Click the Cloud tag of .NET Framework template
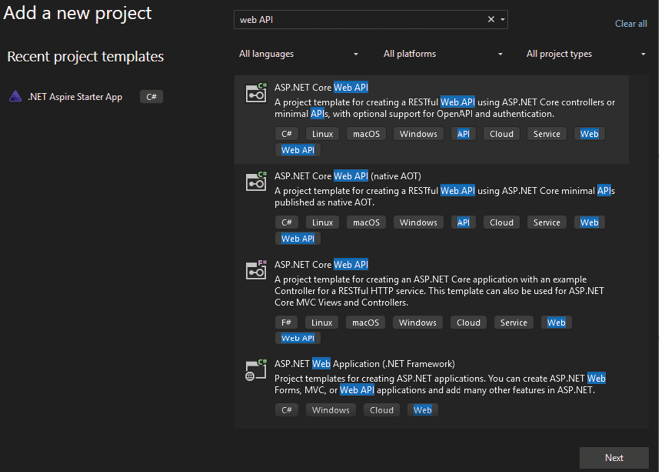 pyautogui.click(x=381, y=410)
